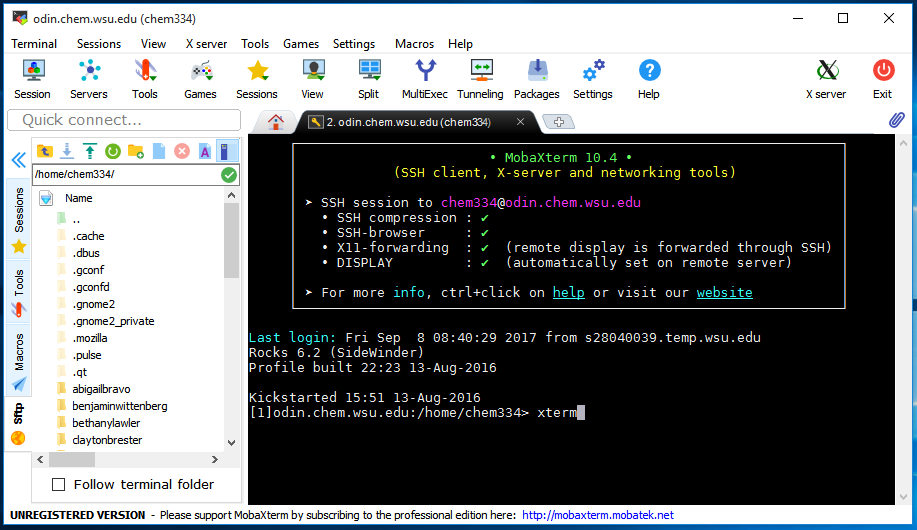Collapse the sidebar using the double chevron
Viewport: 917px width, 530px height.
click(18, 160)
